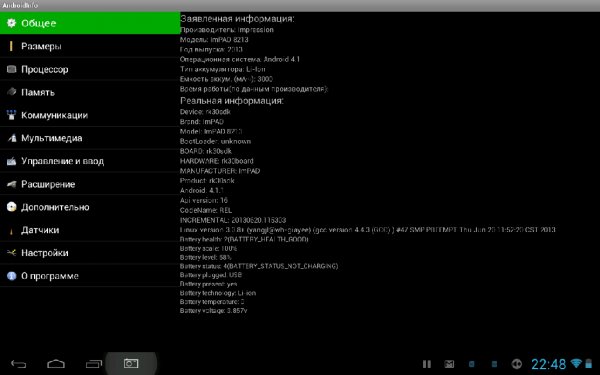Click the Реальная информация heading
This screenshot has height=375, width=600.
pyautogui.click(x=232, y=101)
